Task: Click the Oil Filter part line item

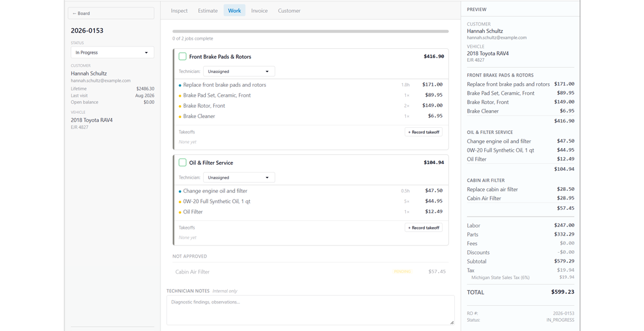Action: (x=310, y=212)
